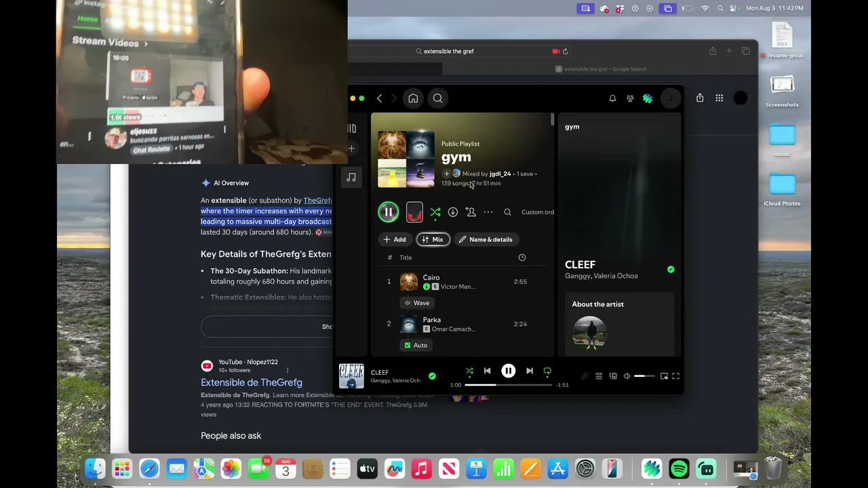Open About the artist card
This screenshot has height=488, width=868.
[619, 324]
